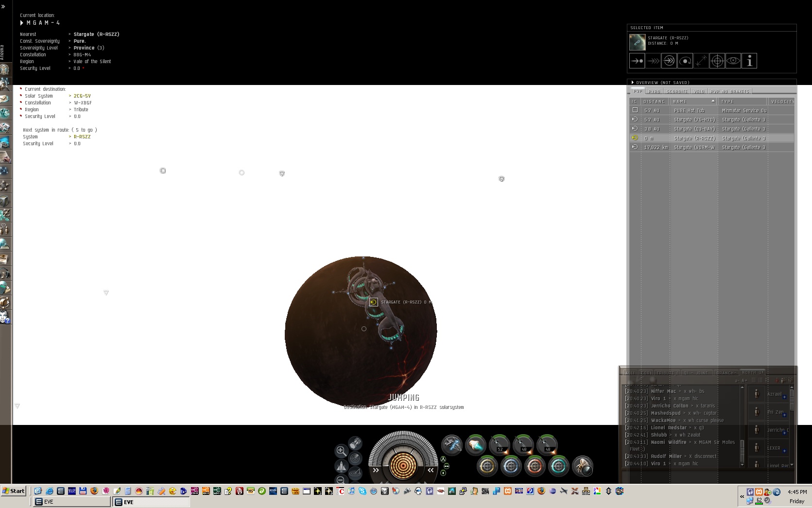Click the Jump through stargate icon
The image size is (812, 508).
point(669,61)
